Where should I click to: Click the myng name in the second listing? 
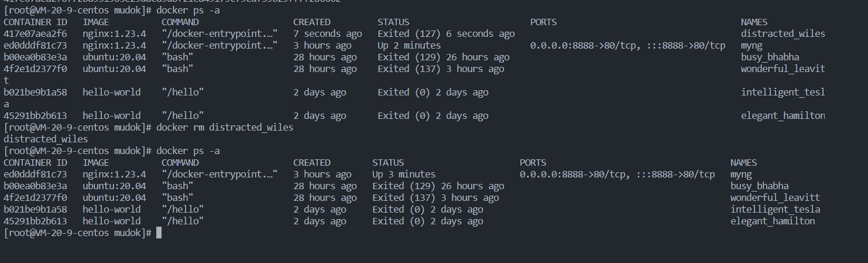pos(741,175)
